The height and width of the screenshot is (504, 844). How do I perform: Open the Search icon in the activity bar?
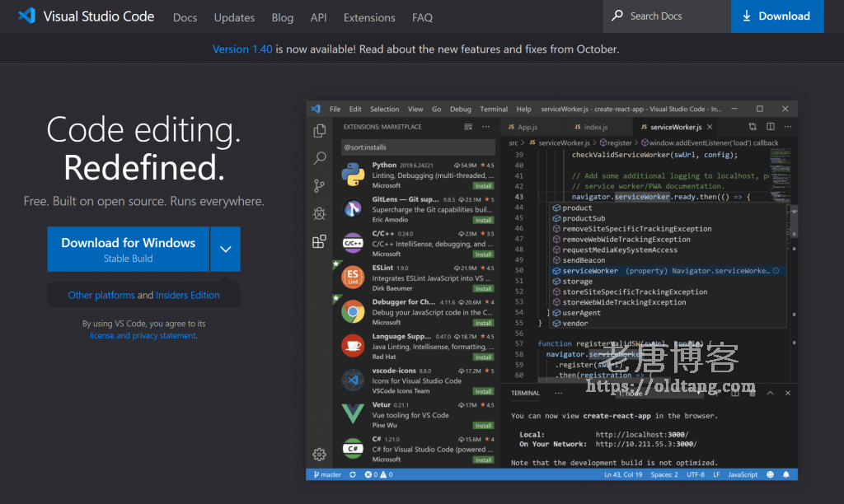320,158
